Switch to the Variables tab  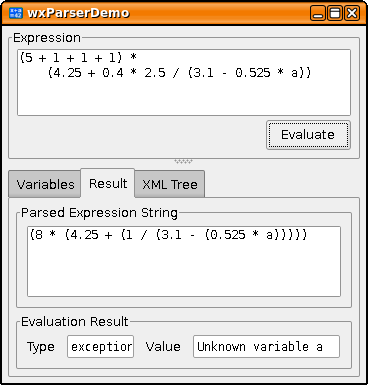click(x=45, y=184)
